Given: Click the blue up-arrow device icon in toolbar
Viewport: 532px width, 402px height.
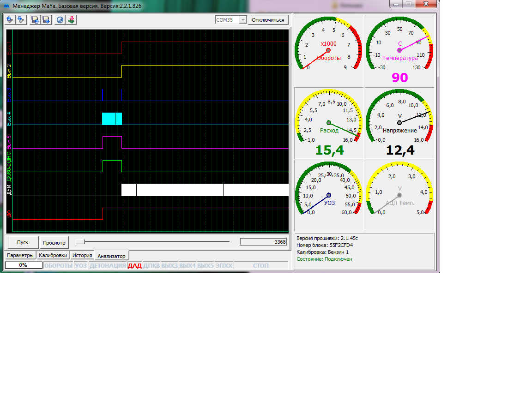Looking at the screenshot, I should pyautogui.click(x=10, y=20).
